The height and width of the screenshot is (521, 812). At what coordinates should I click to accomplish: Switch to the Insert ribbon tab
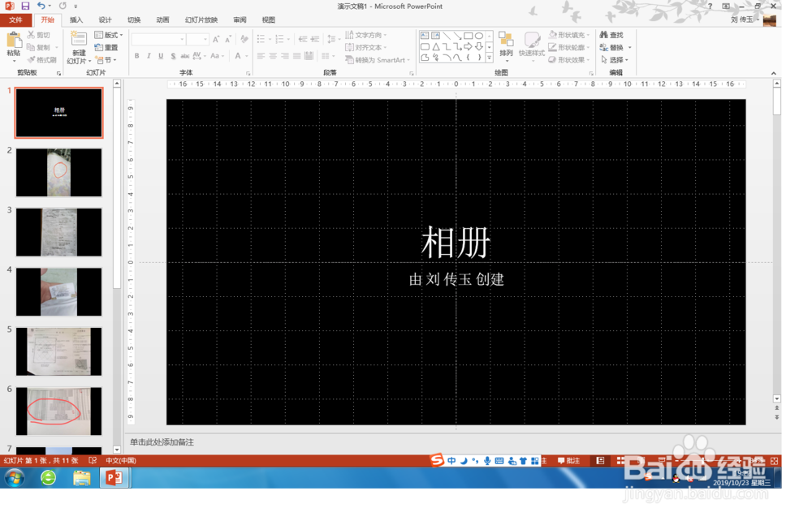pos(76,19)
